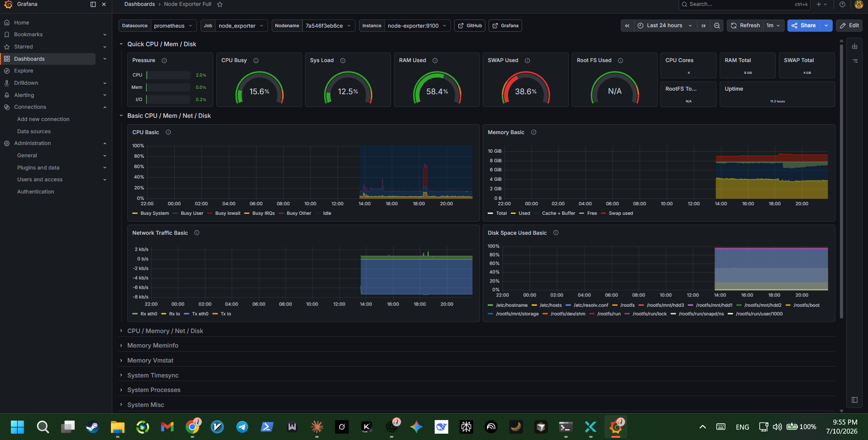Open the help question-mark icon in the top bar
The height and width of the screenshot is (440, 868).
[842, 5]
